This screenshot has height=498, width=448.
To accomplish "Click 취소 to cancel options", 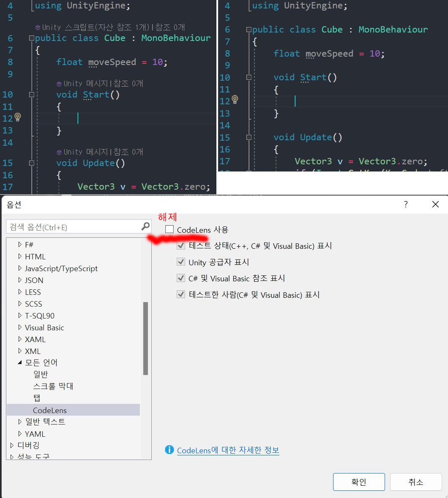I will (x=416, y=482).
